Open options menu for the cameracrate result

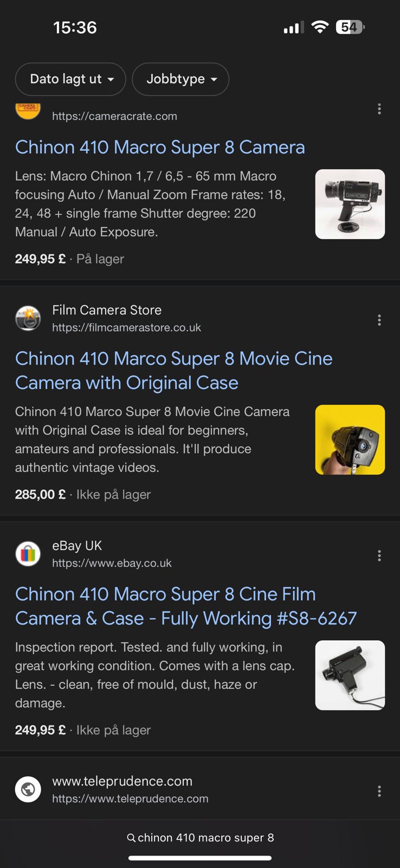click(379, 109)
